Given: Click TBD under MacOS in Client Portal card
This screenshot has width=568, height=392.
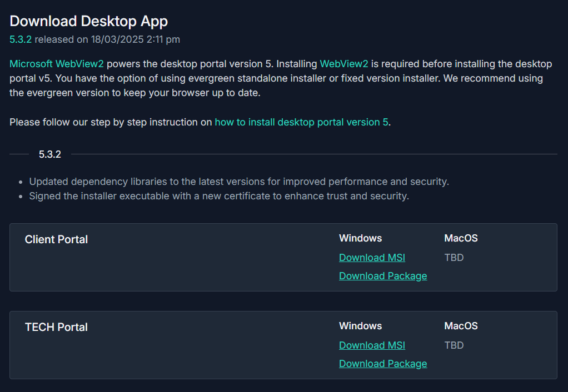Looking at the screenshot, I should [x=454, y=258].
